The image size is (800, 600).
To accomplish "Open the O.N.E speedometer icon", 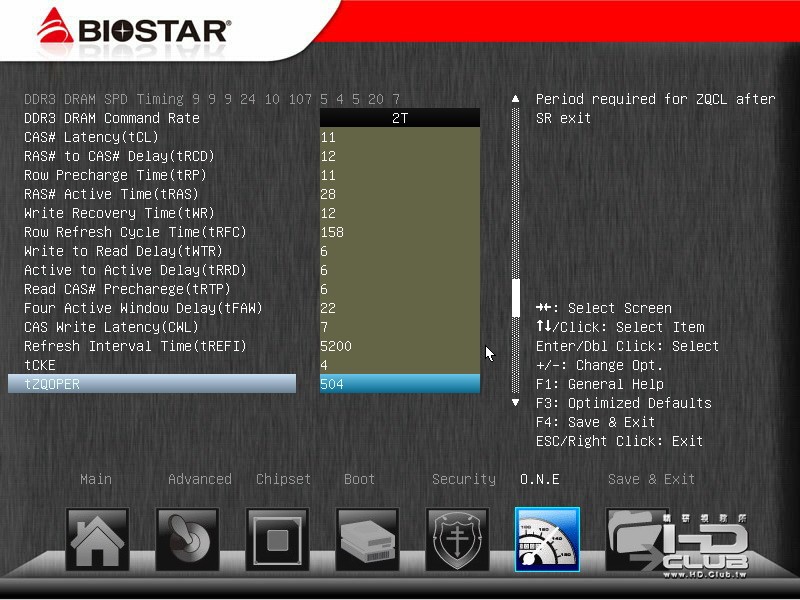I will 547,539.
